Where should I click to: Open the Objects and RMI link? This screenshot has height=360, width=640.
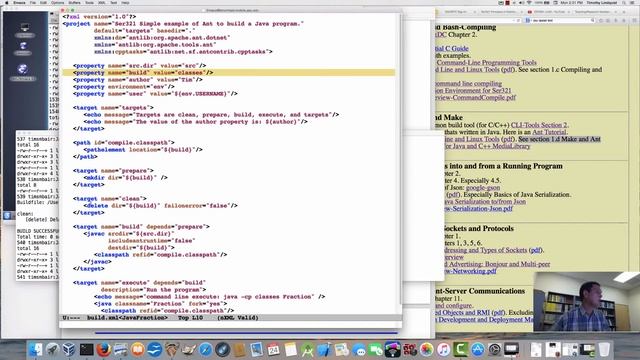tap(462, 312)
